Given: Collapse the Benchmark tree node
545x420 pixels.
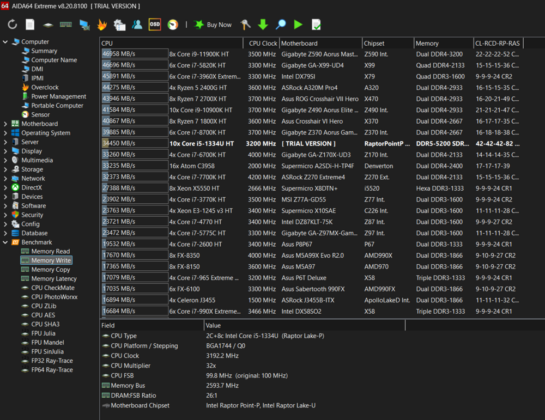Looking at the screenshot, I should [x=5, y=242].
